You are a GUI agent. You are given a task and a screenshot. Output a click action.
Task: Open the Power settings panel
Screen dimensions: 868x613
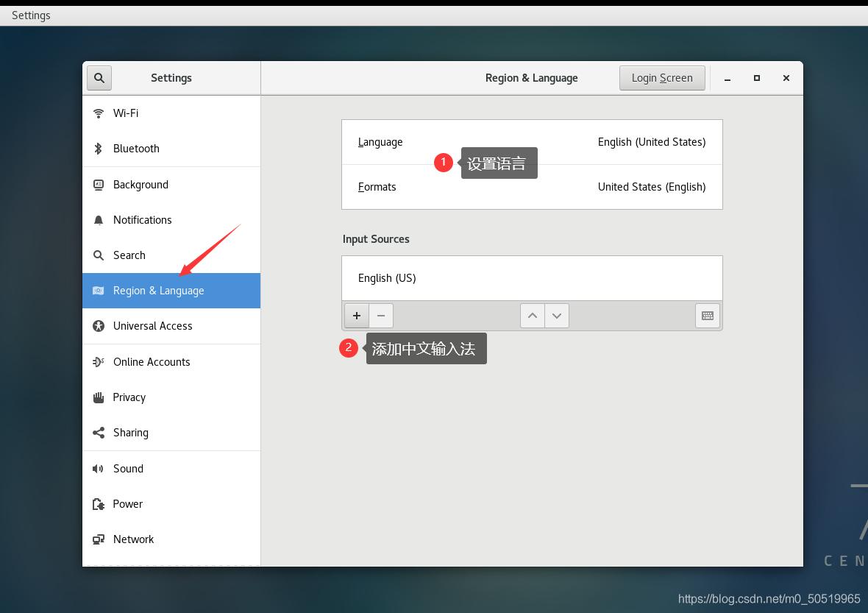(x=99, y=504)
